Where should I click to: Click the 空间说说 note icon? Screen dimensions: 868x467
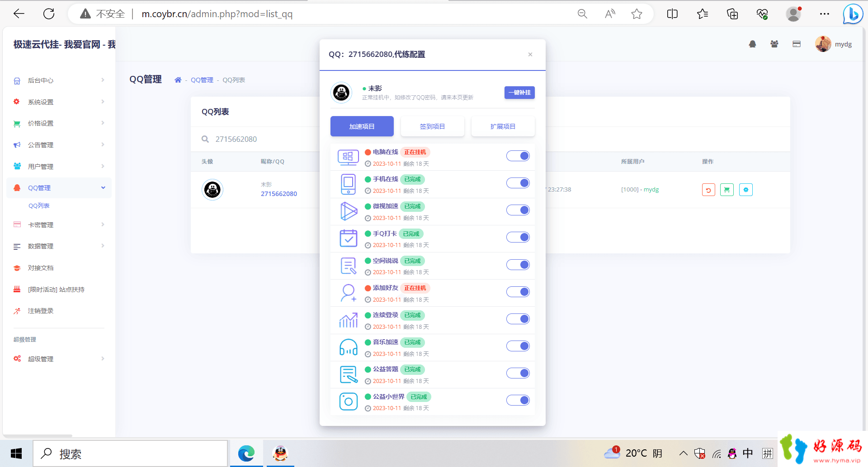pos(349,266)
